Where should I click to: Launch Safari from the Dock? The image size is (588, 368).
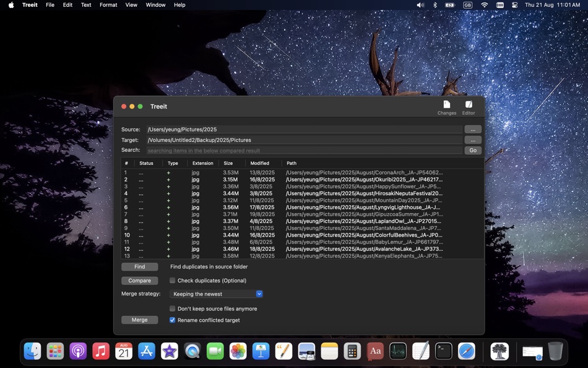(x=467, y=351)
